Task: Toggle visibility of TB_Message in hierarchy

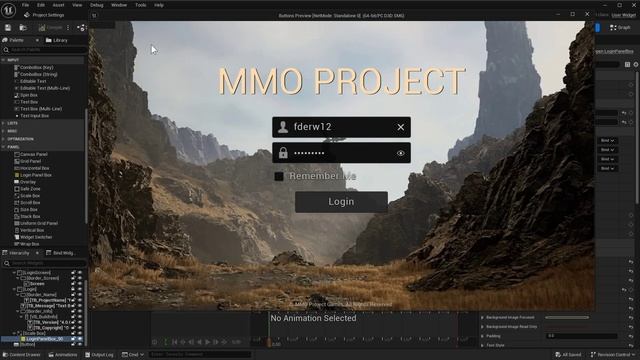Action: pyautogui.click(x=80, y=306)
